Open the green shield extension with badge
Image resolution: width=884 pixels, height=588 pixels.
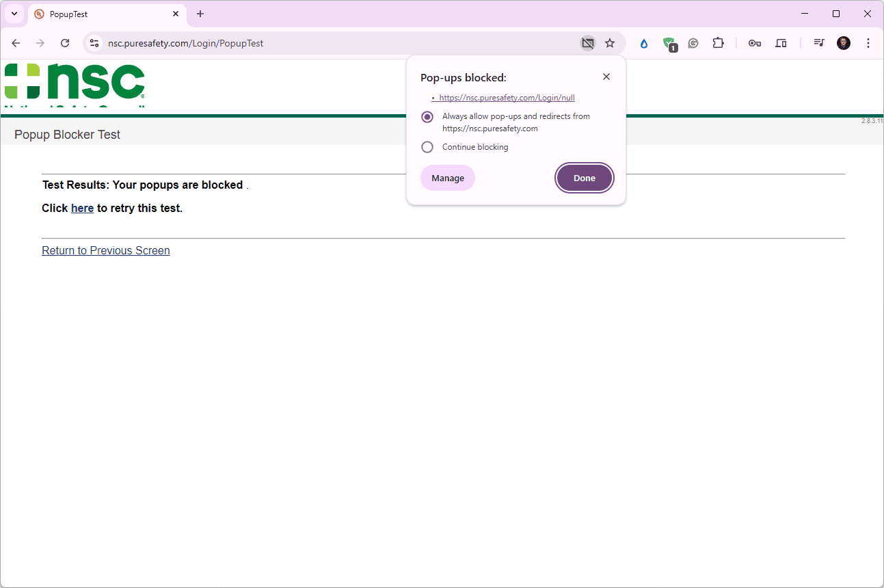pyautogui.click(x=669, y=43)
